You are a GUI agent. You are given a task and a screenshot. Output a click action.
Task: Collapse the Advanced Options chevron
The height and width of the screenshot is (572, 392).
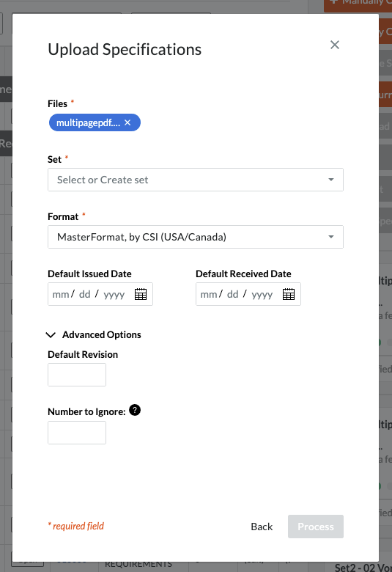coord(51,335)
